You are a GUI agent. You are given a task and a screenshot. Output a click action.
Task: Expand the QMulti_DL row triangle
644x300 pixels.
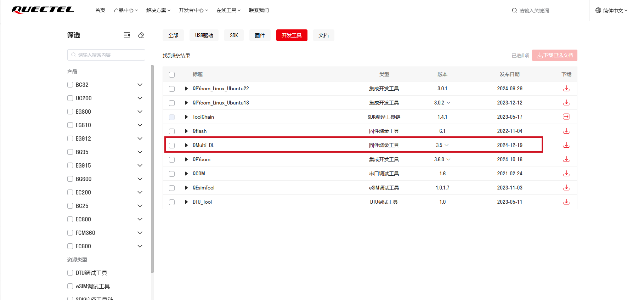coord(186,145)
